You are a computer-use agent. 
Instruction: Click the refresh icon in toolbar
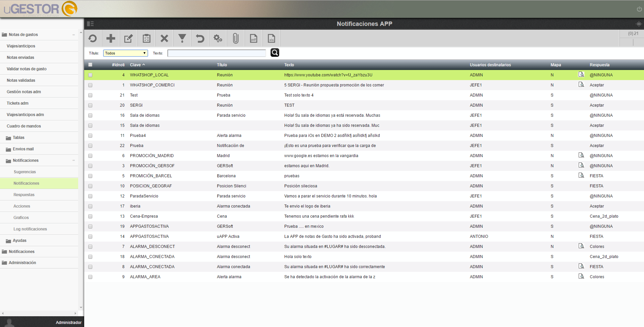click(93, 38)
